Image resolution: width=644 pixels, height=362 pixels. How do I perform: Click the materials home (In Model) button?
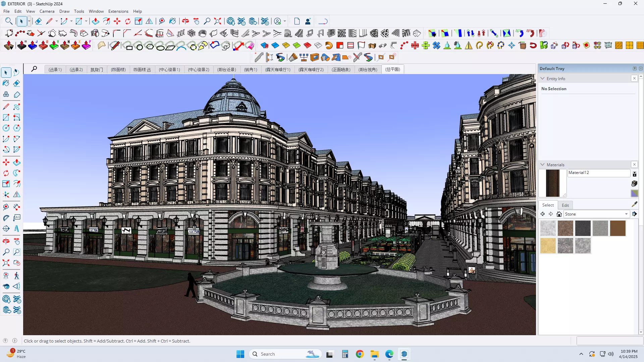pos(559,214)
